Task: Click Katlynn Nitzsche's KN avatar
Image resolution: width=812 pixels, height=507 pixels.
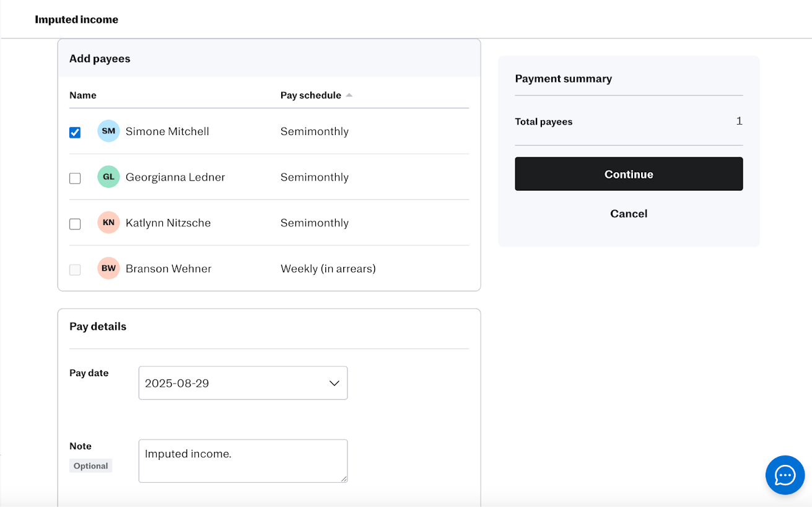Action: coord(108,223)
